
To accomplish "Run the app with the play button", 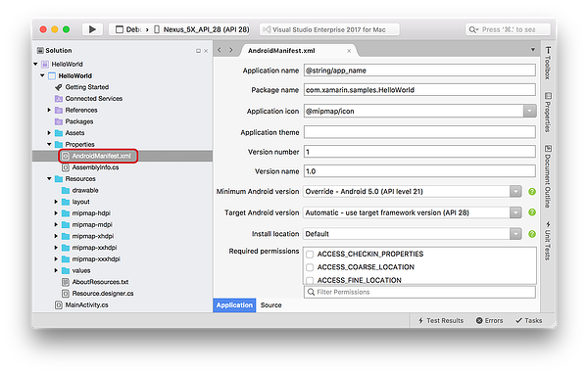I will (92, 29).
